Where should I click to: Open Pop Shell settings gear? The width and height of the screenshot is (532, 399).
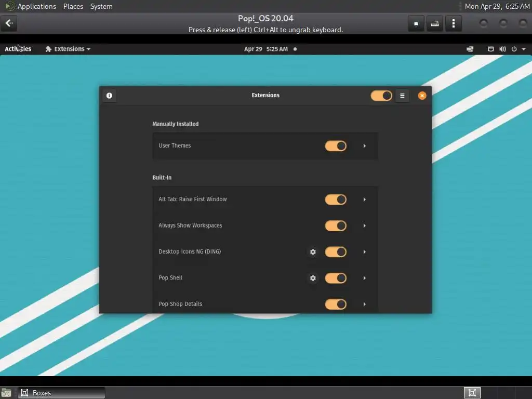[x=313, y=278]
